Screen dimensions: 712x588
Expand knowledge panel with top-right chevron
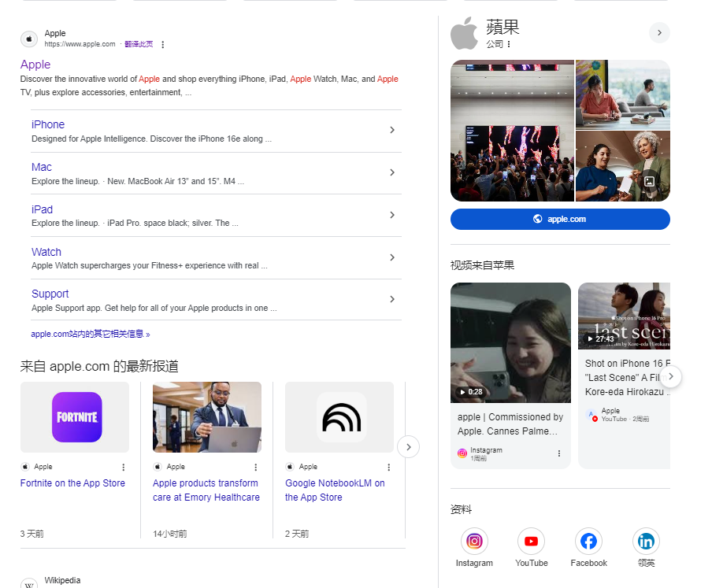(x=659, y=33)
